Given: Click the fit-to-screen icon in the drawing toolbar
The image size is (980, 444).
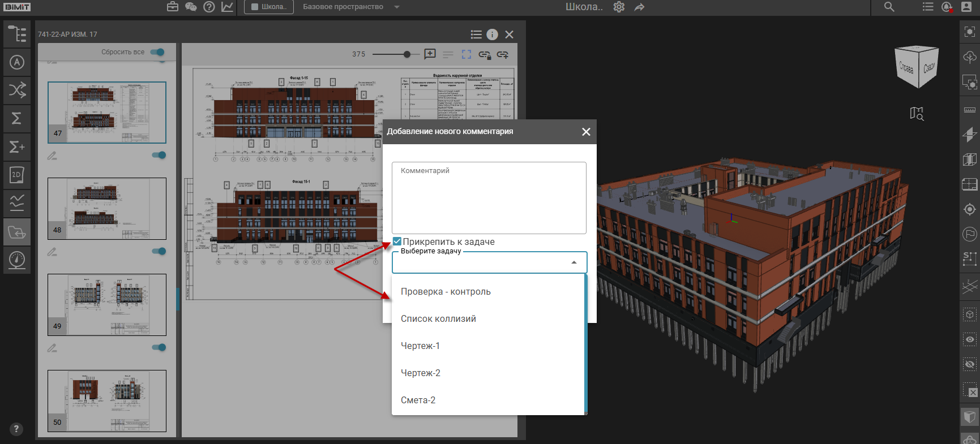Looking at the screenshot, I should pyautogui.click(x=467, y=54).
